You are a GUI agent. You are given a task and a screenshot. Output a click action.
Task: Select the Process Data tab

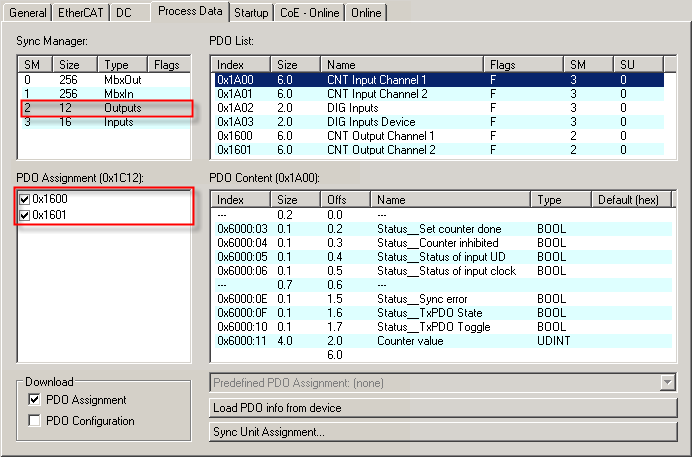190,11
